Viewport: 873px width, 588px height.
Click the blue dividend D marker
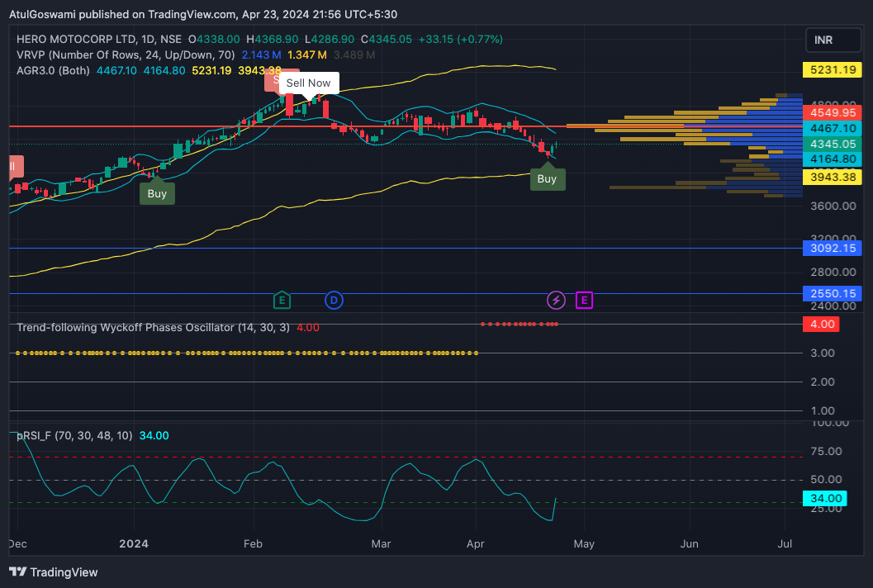[334, 301]
